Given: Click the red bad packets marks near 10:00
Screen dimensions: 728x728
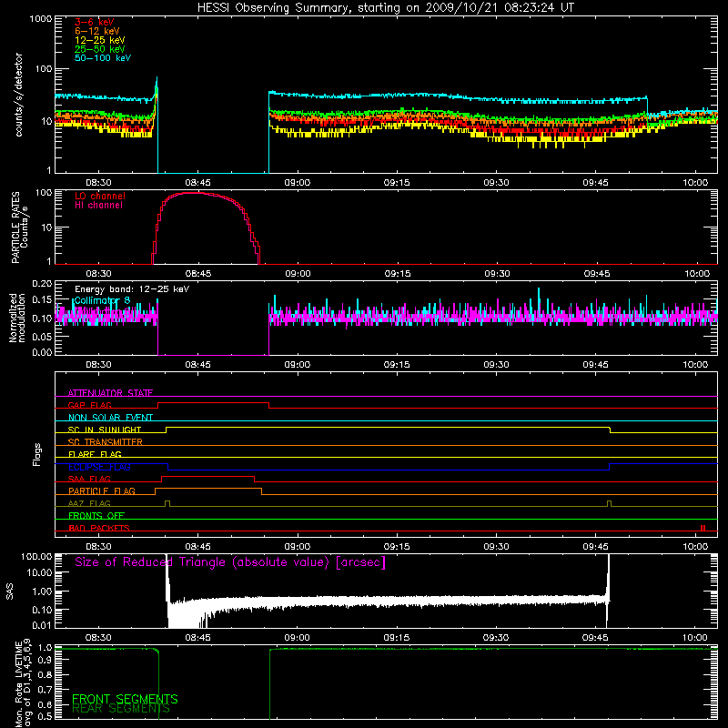Looking at the screenshot, I should tap(703, 528).
